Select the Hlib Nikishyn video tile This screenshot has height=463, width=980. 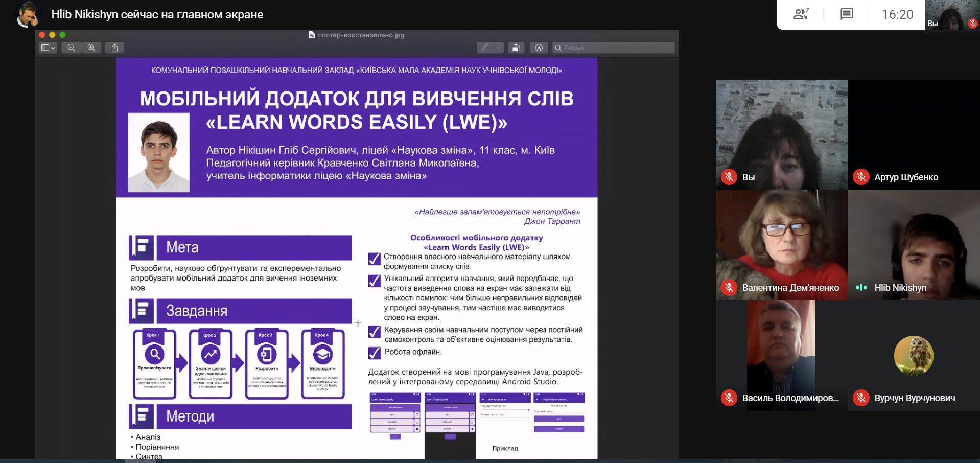tap(914, 245)
